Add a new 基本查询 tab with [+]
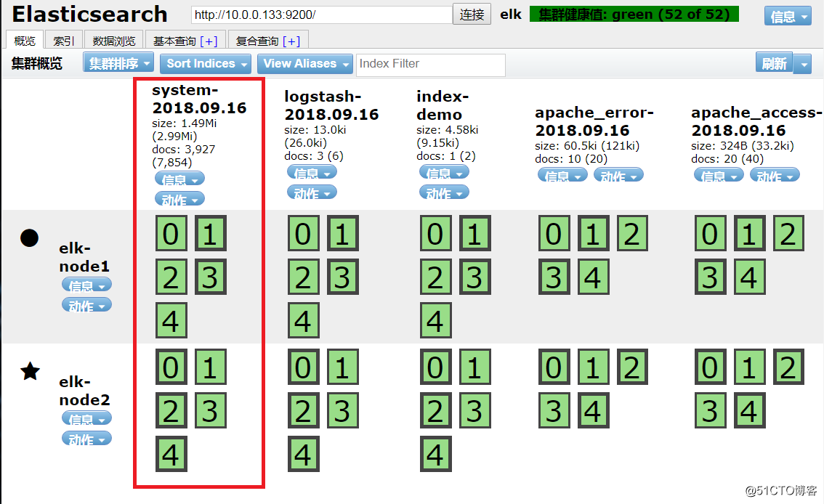This screenshot has width=824, height=504. pos(209,41)
